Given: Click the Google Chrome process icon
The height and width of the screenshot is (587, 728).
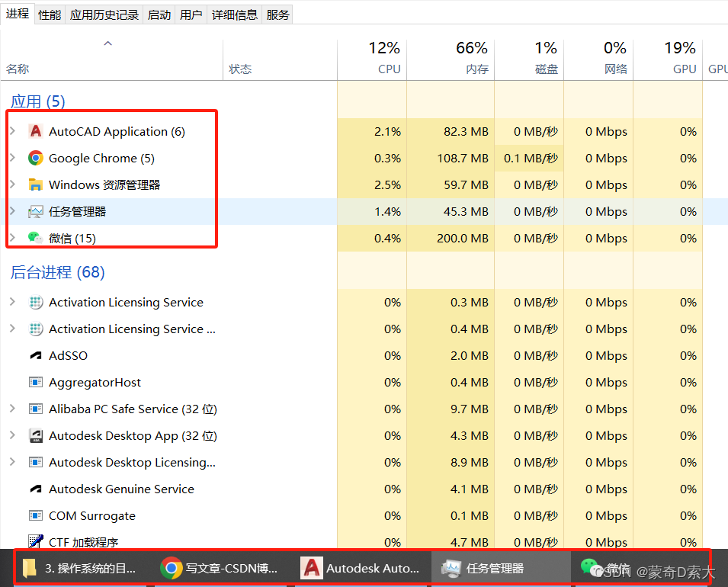Looking at the screenshot, I should (36, 159).
